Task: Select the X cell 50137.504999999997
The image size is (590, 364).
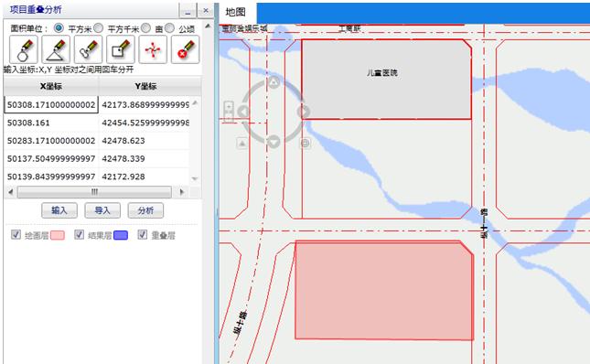Action: click(51, 159)
